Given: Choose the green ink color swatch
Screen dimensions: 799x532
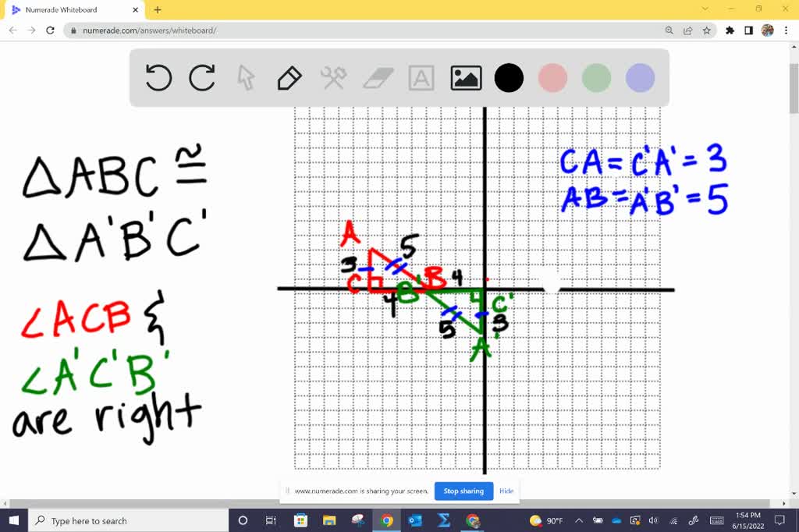Looking at the screenshot, I should click(x=596, y=78).
